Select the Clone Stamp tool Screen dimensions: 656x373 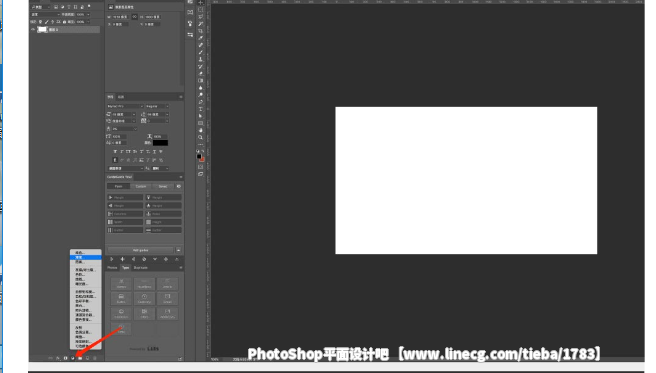click(201, 59)
